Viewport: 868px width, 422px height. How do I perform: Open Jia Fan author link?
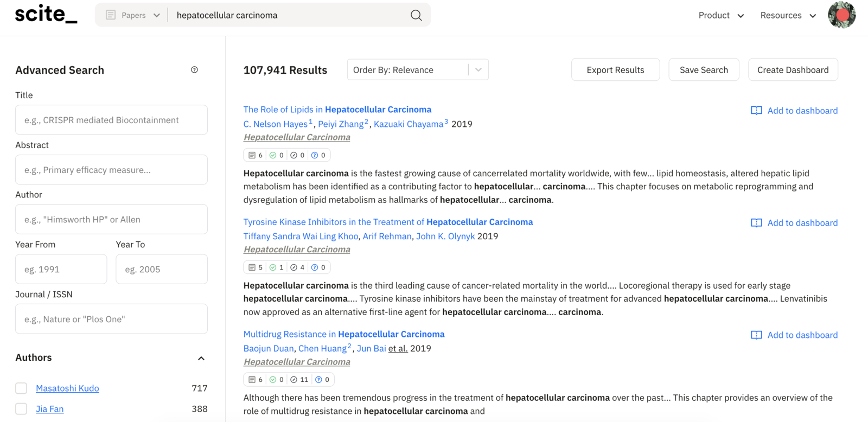pyautogui.click(x=49, y=409)
